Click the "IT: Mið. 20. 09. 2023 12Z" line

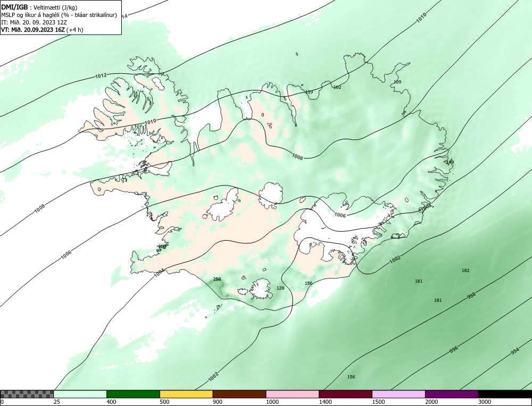coord(34,22)
